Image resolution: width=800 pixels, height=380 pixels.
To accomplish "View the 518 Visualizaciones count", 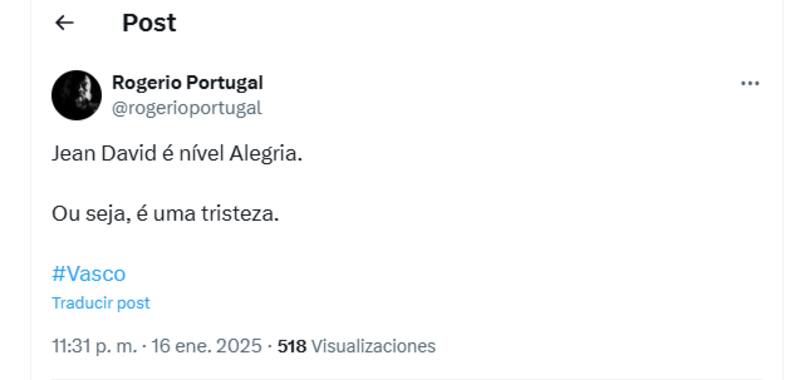I will click(356, 346).
